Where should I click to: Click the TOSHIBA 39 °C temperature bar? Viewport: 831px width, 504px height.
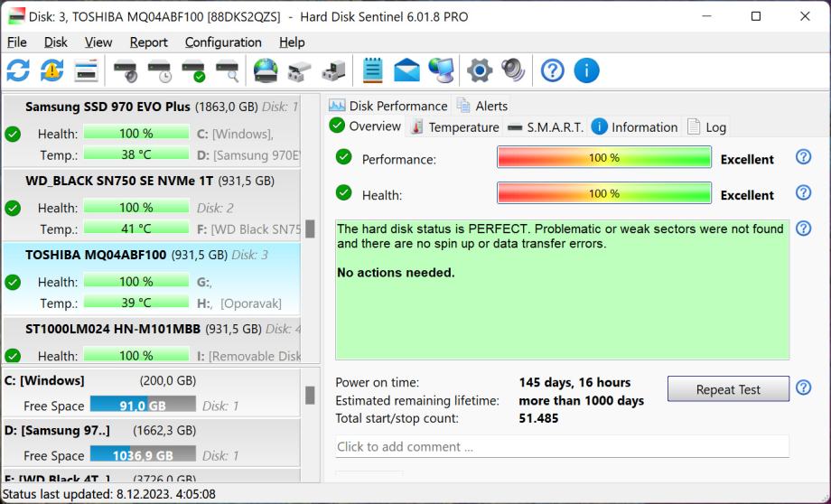click(136, 303)
